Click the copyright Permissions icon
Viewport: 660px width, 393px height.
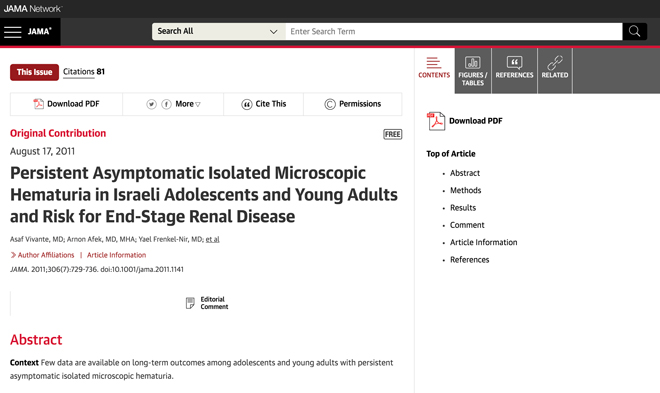330,104
